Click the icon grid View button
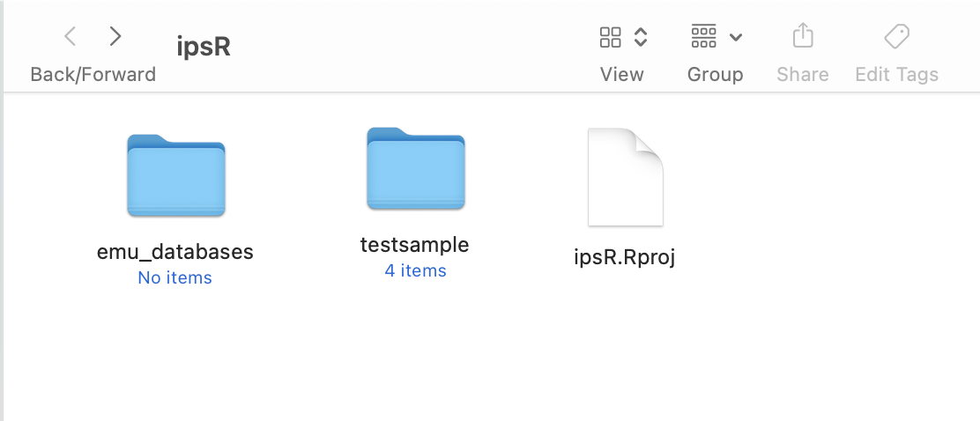 [x=610, y=37]
